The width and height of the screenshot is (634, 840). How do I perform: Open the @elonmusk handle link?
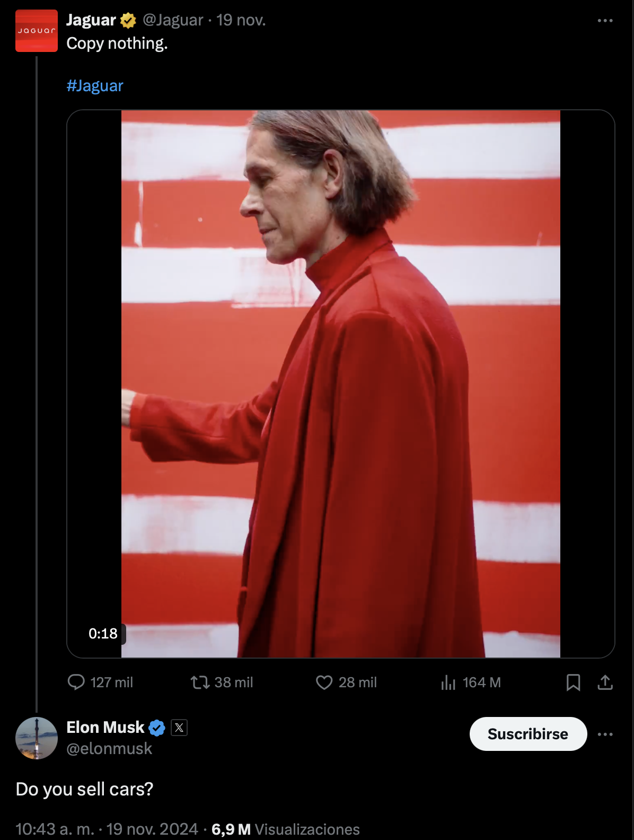109,748
